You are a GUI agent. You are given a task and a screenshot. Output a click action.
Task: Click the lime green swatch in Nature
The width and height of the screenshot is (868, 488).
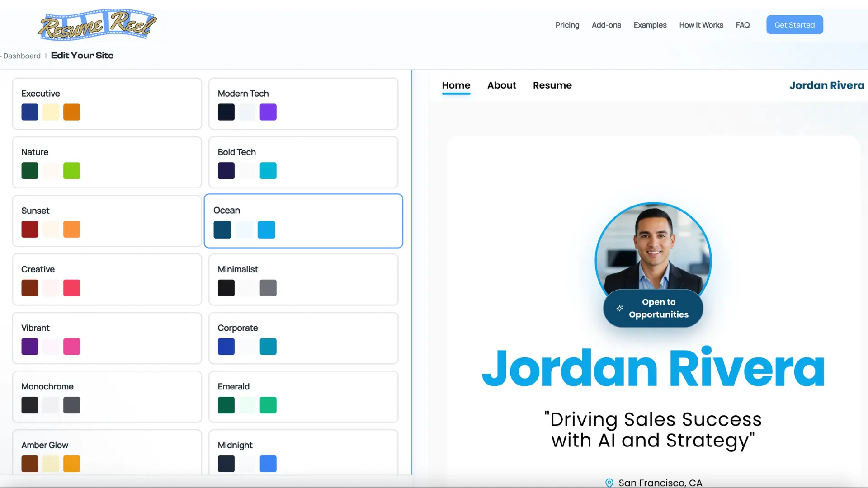tap(71, 171)
